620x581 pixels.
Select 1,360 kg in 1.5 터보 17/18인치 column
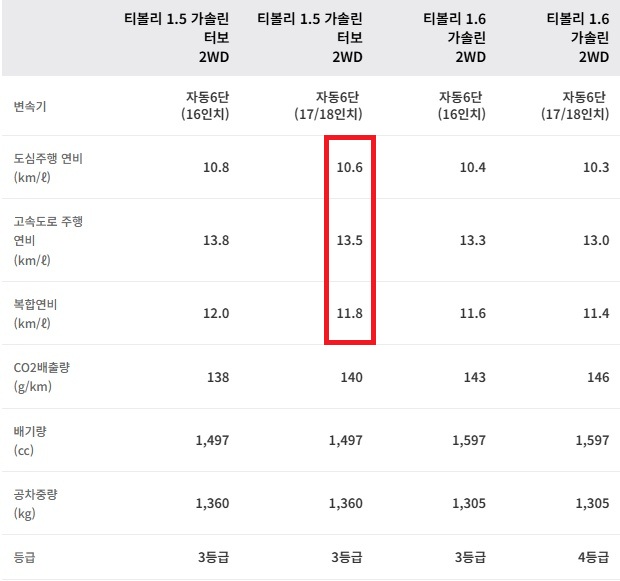[346, 503]
